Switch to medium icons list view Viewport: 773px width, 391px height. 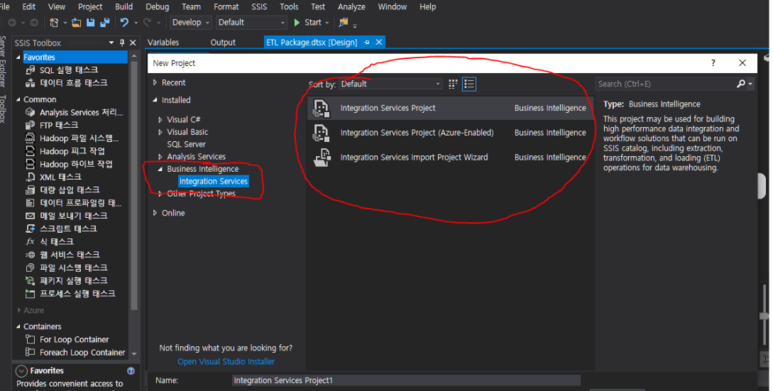click(x=469, y=84)
